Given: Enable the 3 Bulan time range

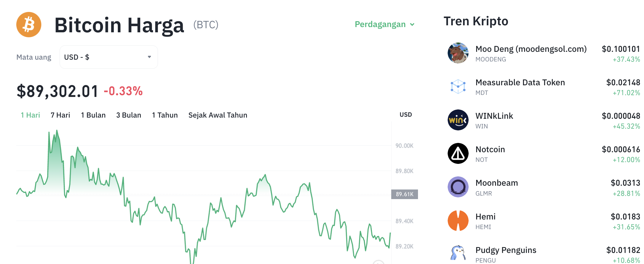Looking at the screenshot, I should 129,115.
